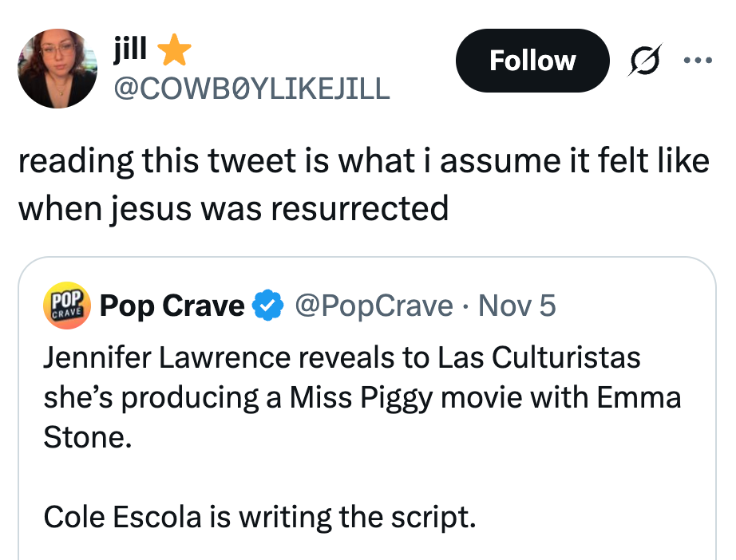Click the line "when jesus was resurrected"
Image resolution: width=736 pixels, height=560 pixels.
coord(233,208)
